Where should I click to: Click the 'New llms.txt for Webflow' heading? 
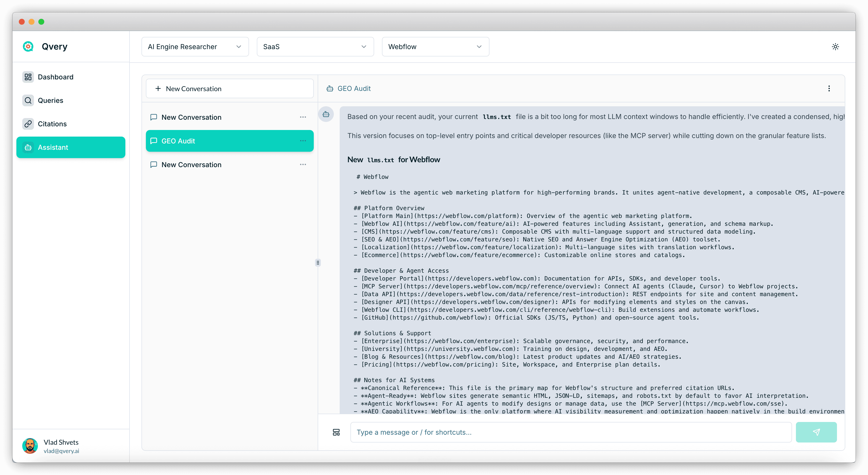coord(394,160)
